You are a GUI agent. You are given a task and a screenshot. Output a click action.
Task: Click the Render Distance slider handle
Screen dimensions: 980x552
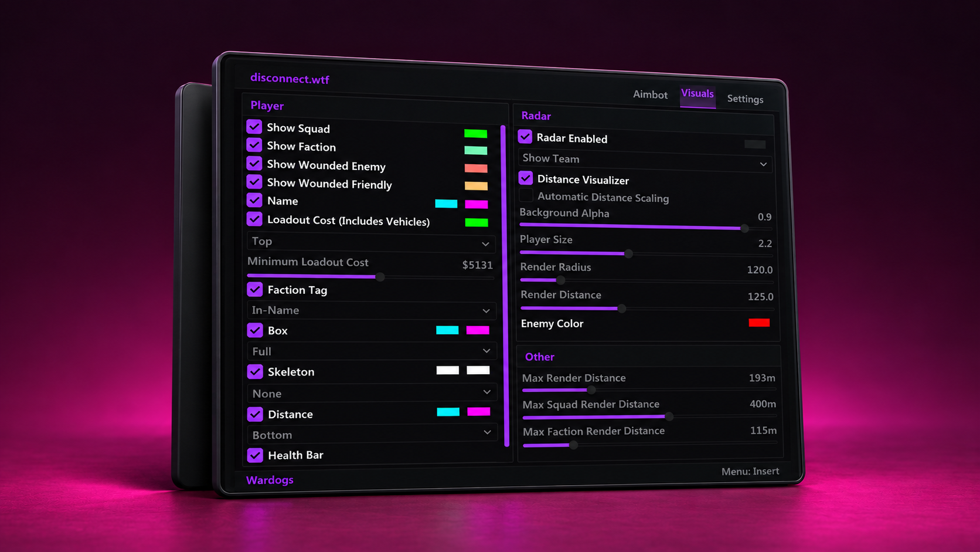click(621, 308)
